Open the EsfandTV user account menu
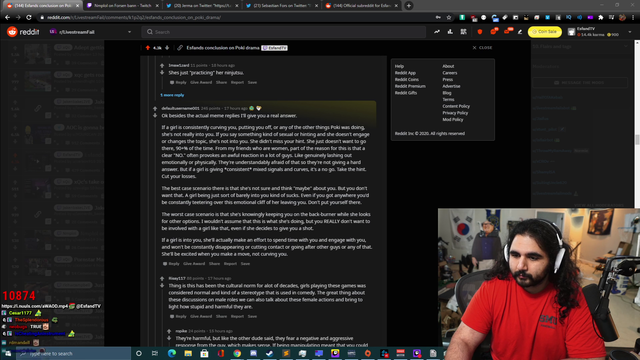The image size is (640, 360). click(x=599, y=32)
